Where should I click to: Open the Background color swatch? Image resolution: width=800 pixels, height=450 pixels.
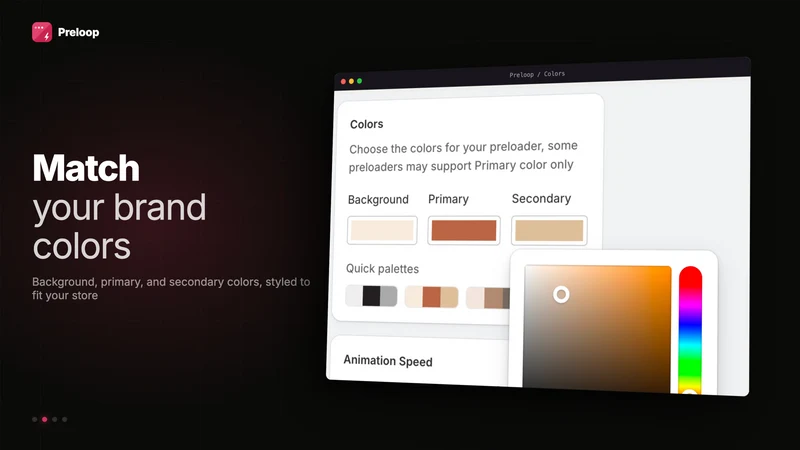[x=382, y=231]
